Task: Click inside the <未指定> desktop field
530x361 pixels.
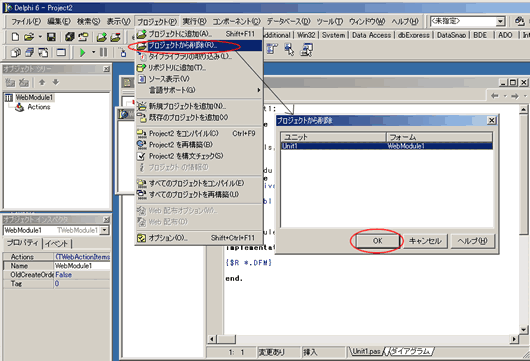Action: click(463, 22)
